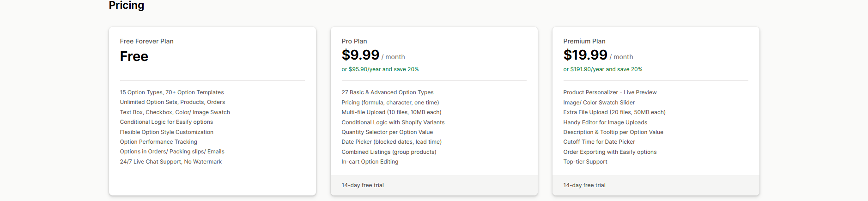This screenshot has height=201, width=868.
Task: Click Premium Plan 14-day free trial footer
Action: click(x=584, y=185)
